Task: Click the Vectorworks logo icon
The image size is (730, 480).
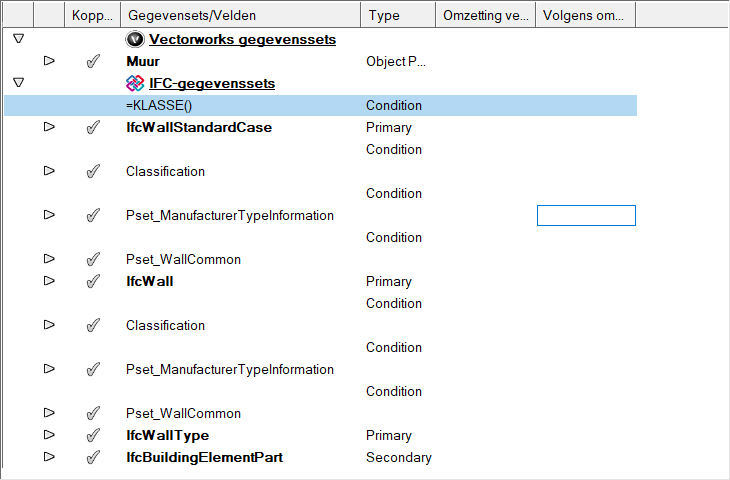Action: point(136,40)
